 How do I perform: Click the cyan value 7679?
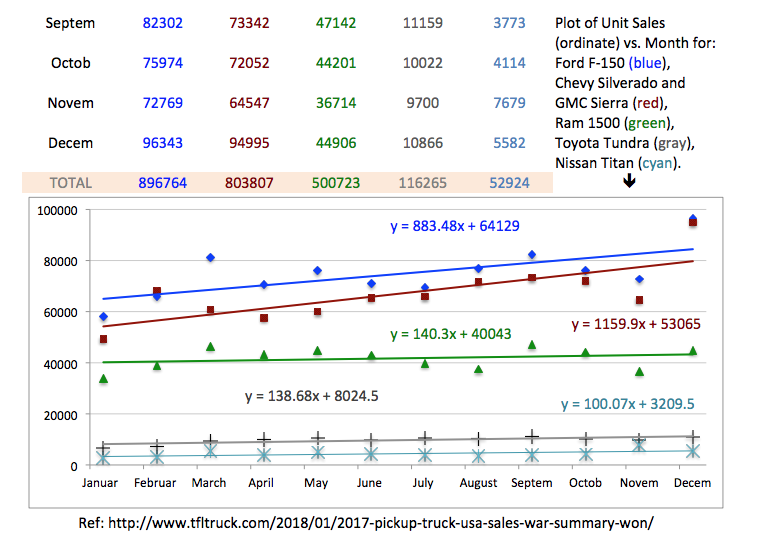(509, 103)
